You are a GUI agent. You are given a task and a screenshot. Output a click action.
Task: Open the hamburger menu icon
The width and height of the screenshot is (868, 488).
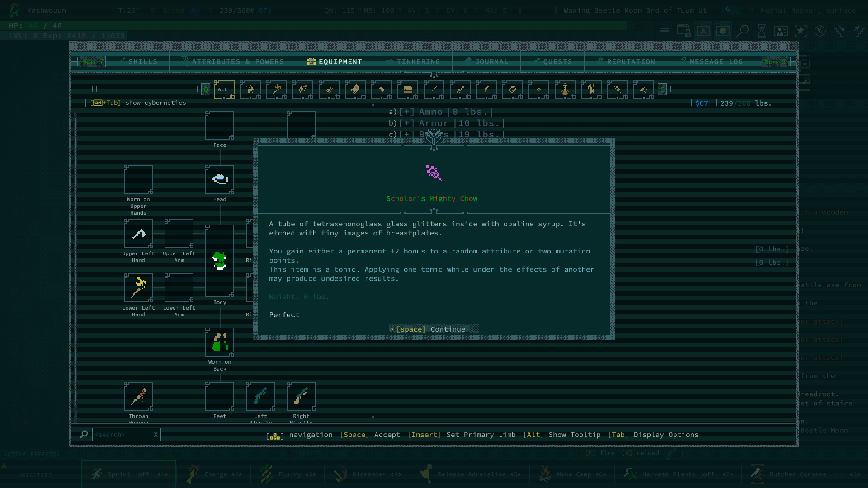coord(665,31)
